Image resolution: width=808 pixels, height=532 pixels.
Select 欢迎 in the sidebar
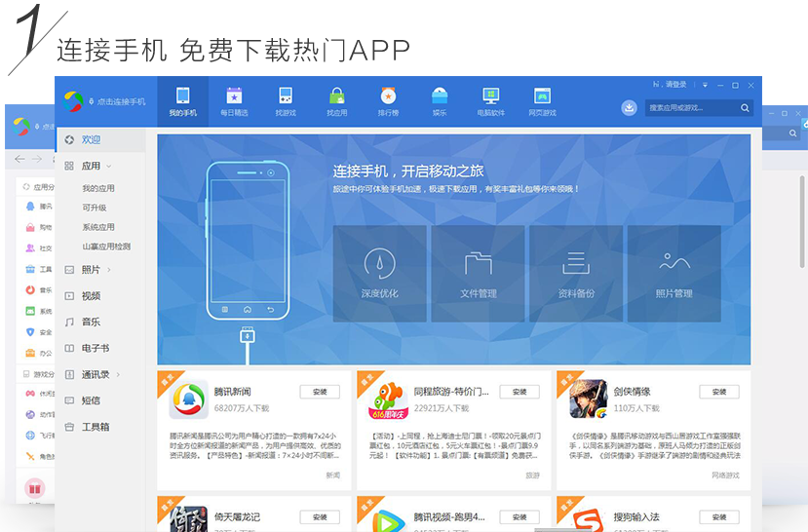pyautogui.click(x=101, y=139)
